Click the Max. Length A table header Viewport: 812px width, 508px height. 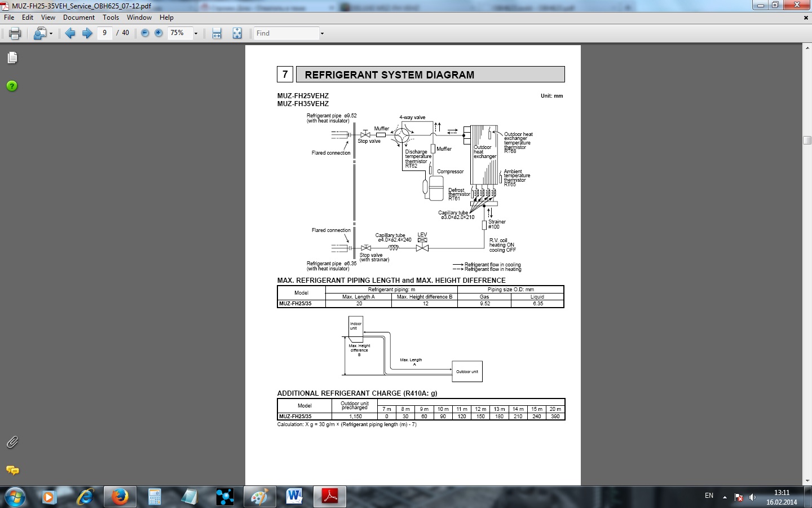[x=358, y=297]
